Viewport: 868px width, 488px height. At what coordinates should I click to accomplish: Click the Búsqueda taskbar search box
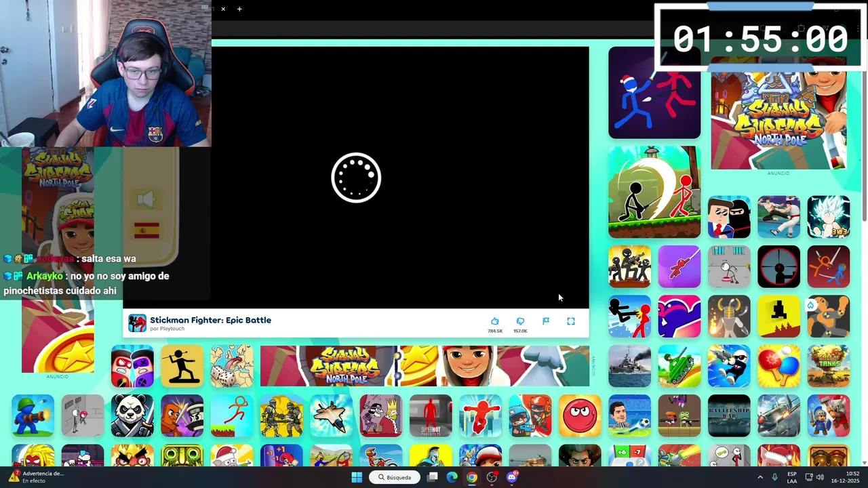click(x=395, y=477)
